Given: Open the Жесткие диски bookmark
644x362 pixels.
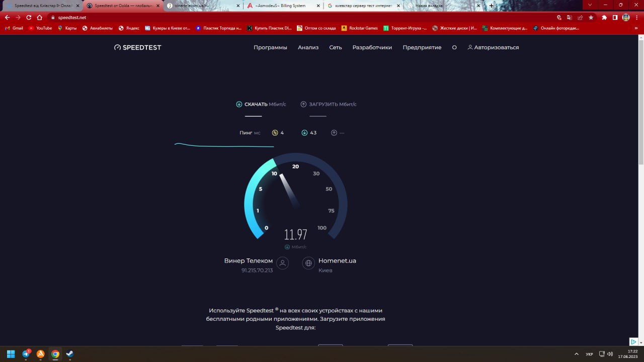Looking at the screenshot, I should pyautogui.click(x=455, y=28).
